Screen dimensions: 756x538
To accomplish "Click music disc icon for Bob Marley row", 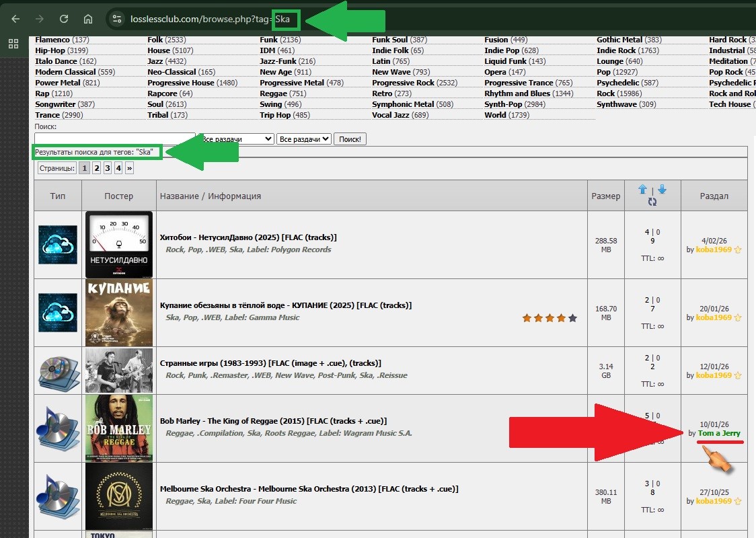I will coord(59,428).
